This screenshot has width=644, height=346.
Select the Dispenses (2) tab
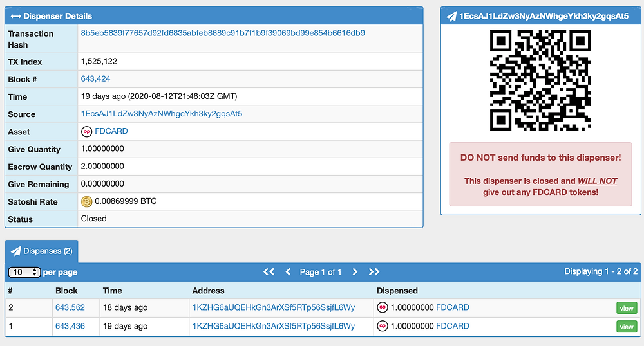41,251
